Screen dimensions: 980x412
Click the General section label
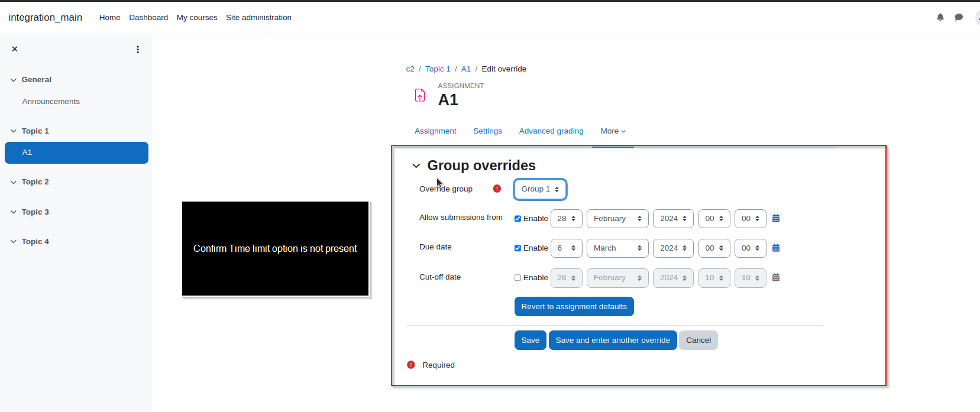[x=37, y=80]
